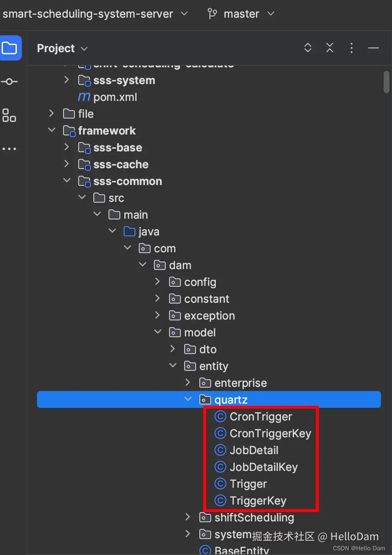392x555 pixels.
Task: Expand the sss-base module folder
Action: pyautogui.click(x=66, y=147)
